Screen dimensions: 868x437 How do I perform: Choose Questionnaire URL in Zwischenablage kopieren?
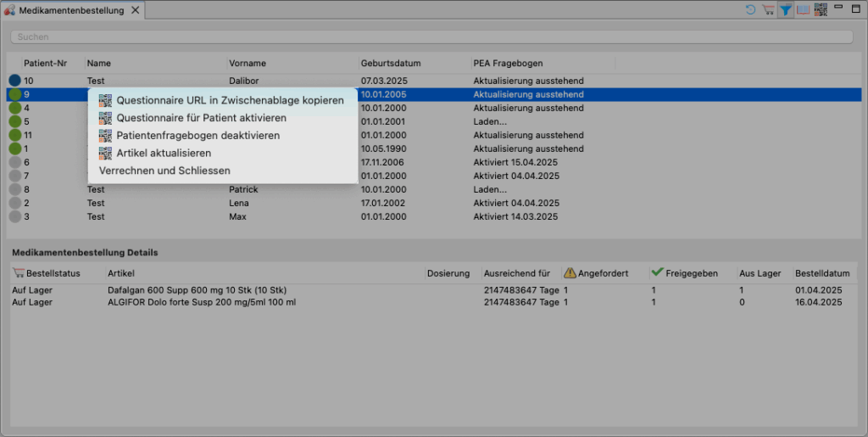(x=230, y=100)
